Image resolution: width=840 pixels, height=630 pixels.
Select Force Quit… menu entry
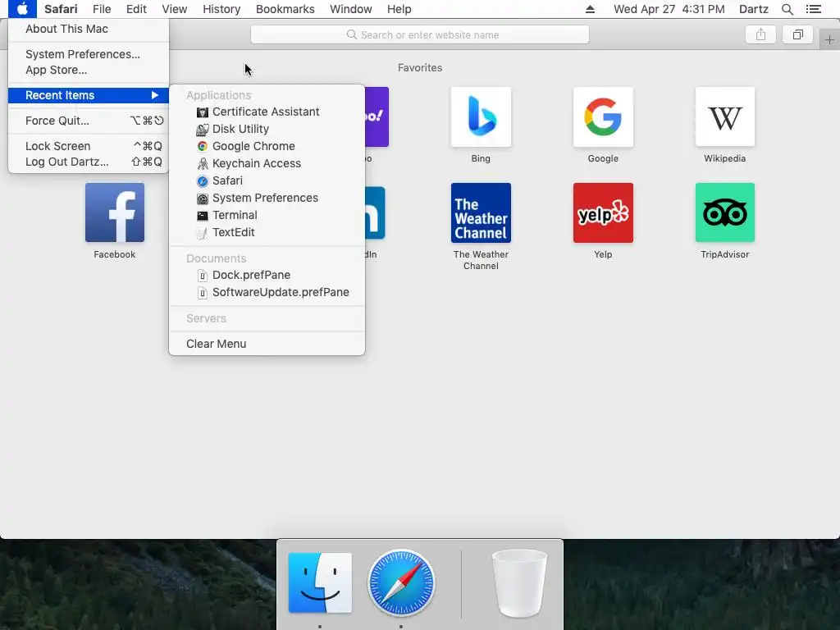point(89,121)
